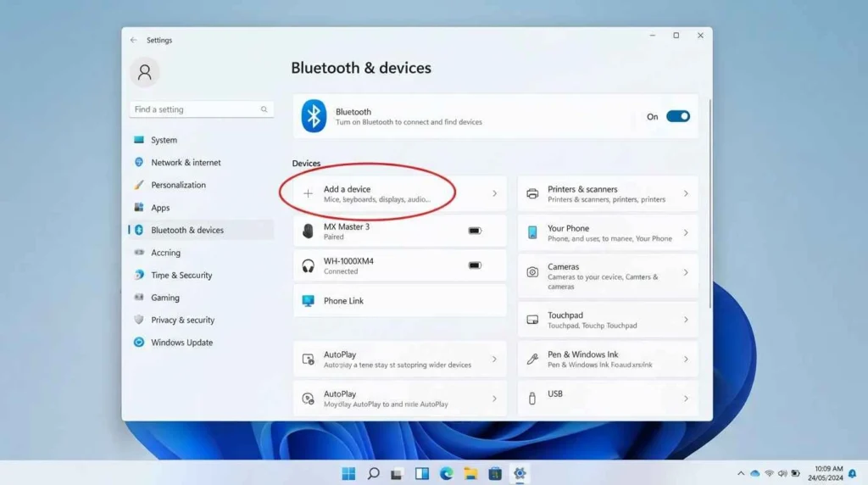The width and height of the screenshot is (868, 485).
Task: Toggle the Bluetooth switch off
Action: coord(677,116)
